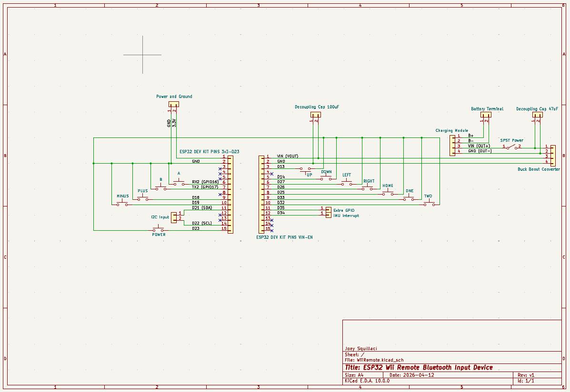The width and height of the screenshot is (570, 392).
Task: Select the TWO push button symbol
Action: (430, 203)
